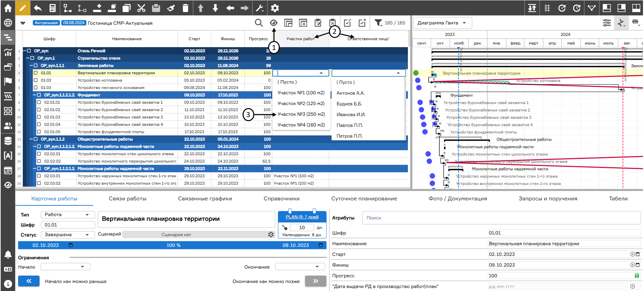Click the left handle above PLAN-R
Viewport: 644px width, 291px height.
tap(290, 211)
